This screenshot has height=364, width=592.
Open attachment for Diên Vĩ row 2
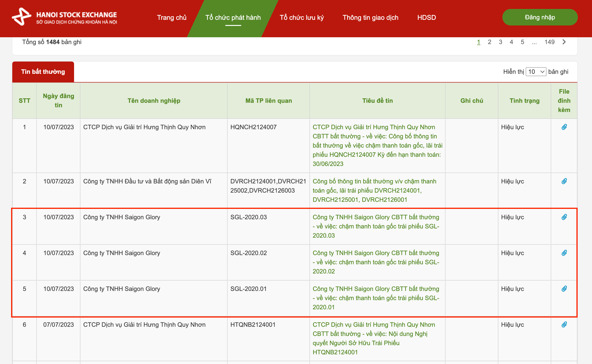tap(564, 181)
